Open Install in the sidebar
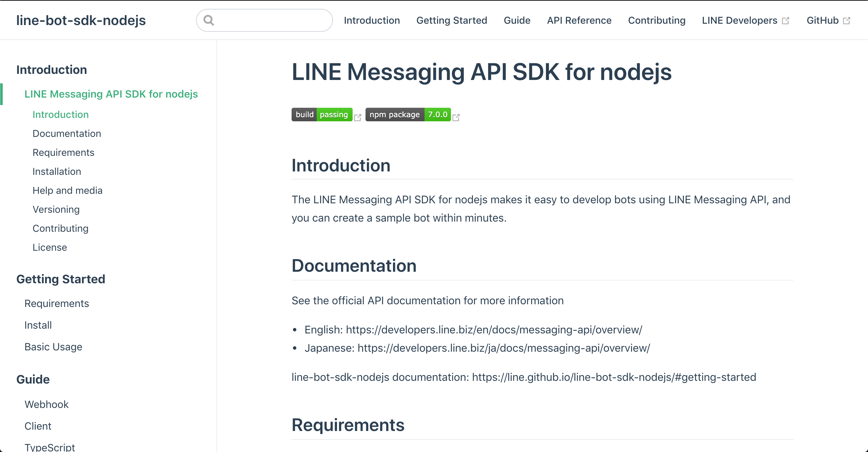 pyautogui.click(x=38, y=325)
